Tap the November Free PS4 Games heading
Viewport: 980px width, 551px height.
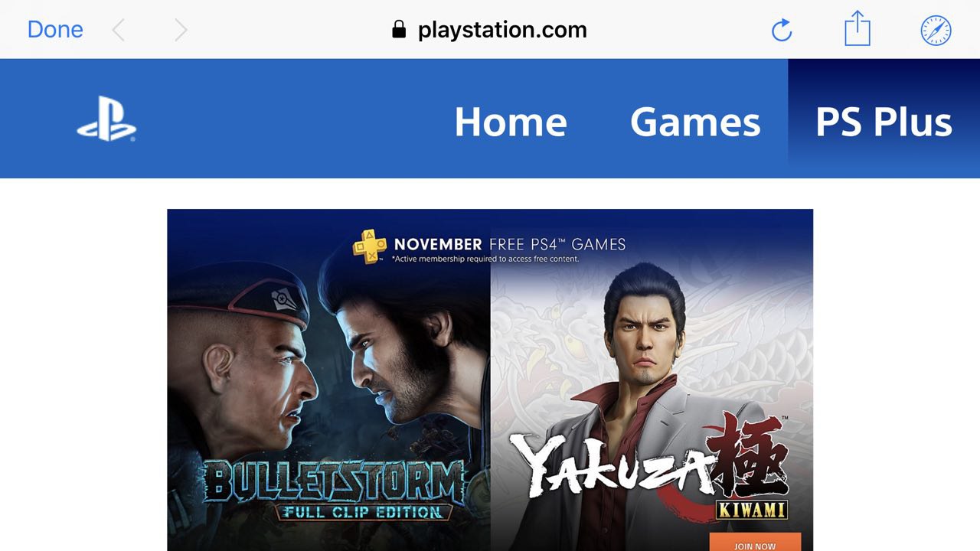coord(510,244)
